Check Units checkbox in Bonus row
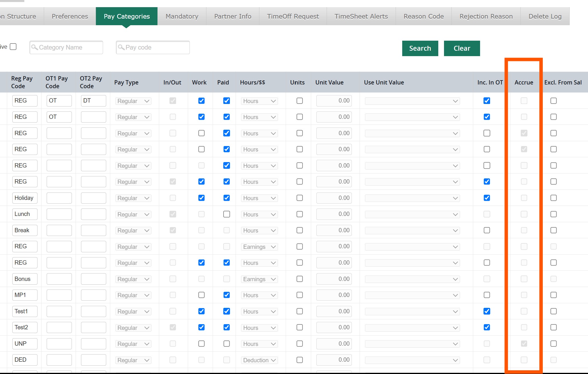The height and width of the screenshot is (374, 588). click(300, 279)
